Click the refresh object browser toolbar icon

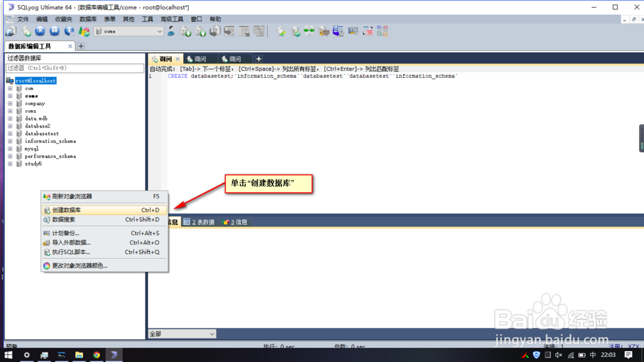(x=84, y=31)
